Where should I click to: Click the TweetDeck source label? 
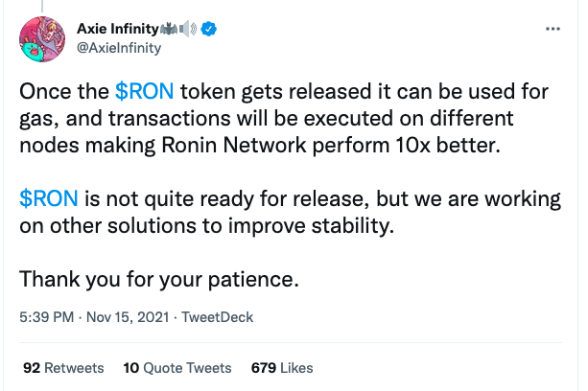217,316
